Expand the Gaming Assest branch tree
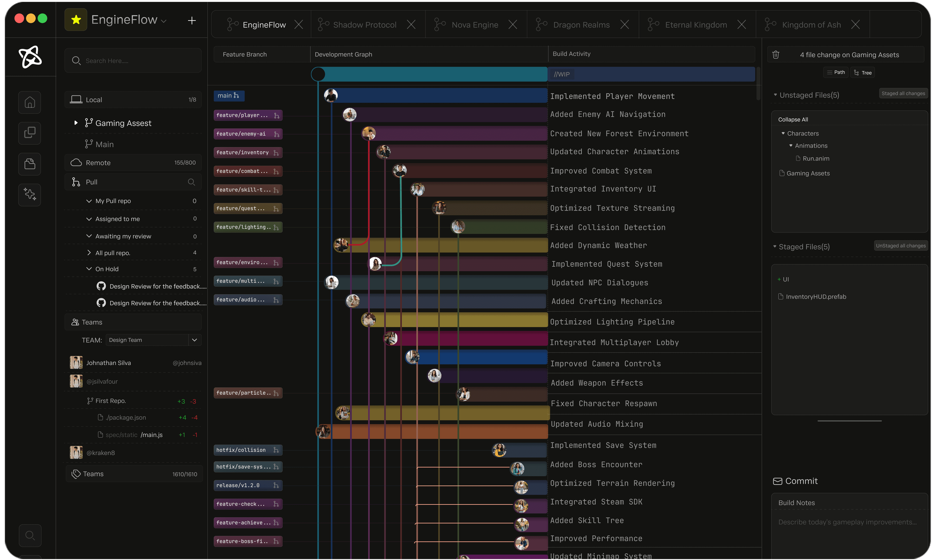 76,123
